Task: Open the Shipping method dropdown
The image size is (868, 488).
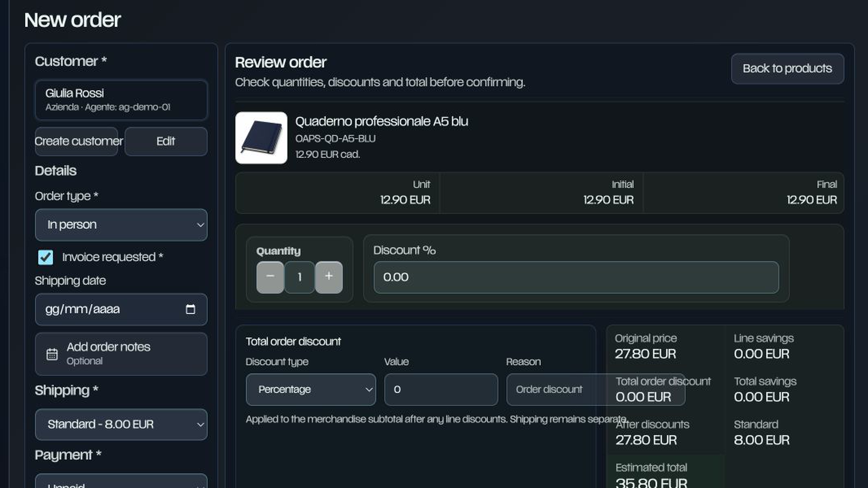Action: [x=121, y=424]
